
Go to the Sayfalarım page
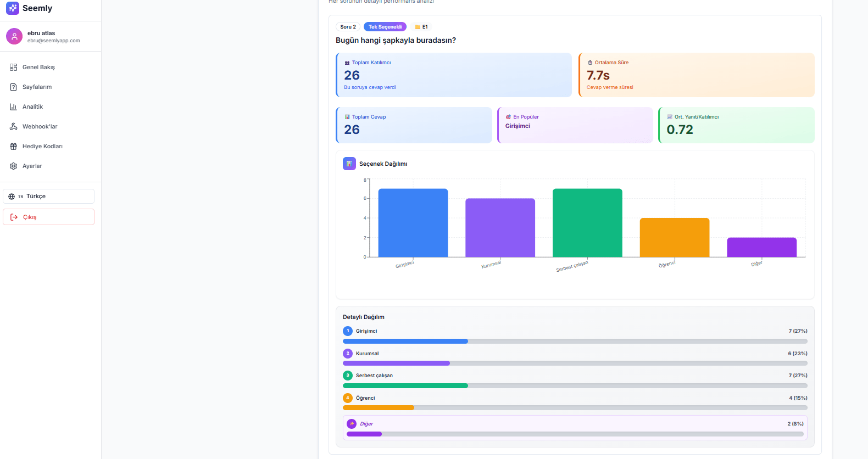tap(37, 87)
